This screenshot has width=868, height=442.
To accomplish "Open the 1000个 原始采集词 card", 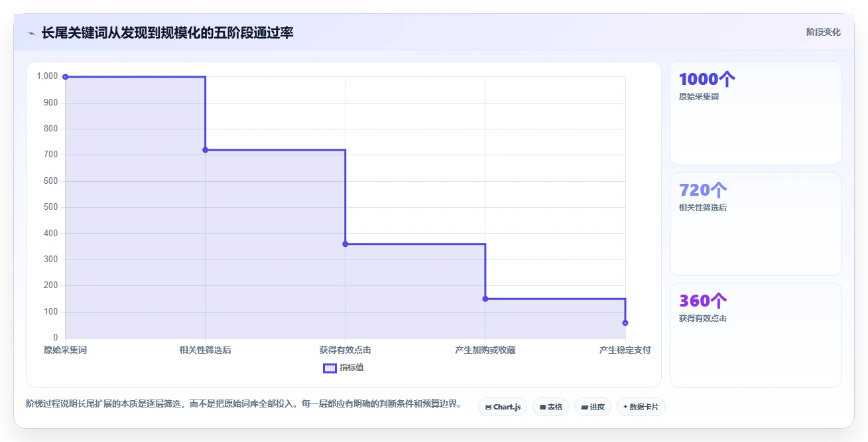I will pyautogui.click(x=755, y=113).
